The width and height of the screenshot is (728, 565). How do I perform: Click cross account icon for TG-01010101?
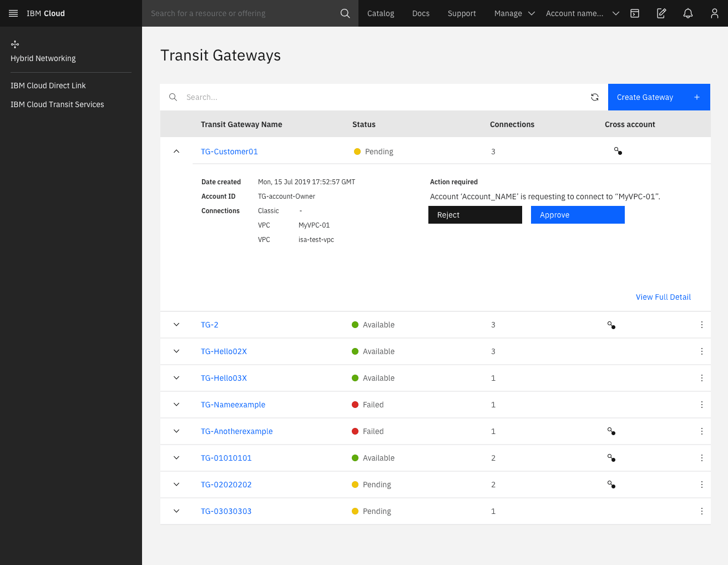611,458
